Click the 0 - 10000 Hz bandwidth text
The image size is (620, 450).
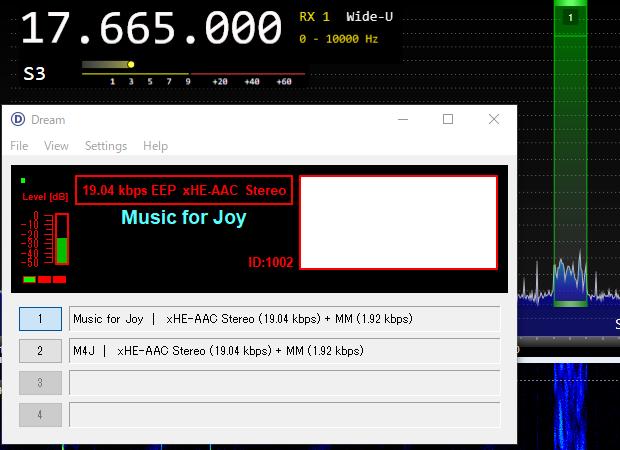[x=339, y=39]
